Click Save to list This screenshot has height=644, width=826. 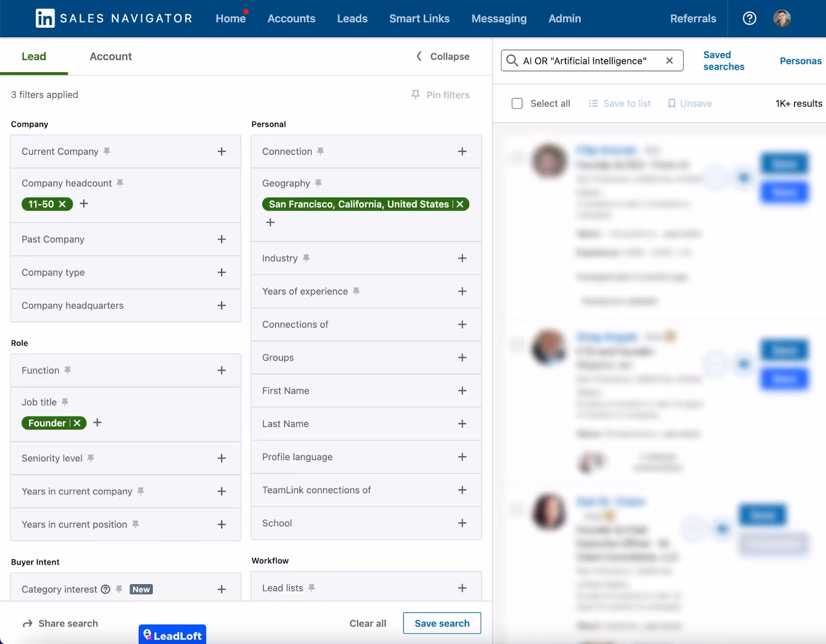[x=620, y=103]
